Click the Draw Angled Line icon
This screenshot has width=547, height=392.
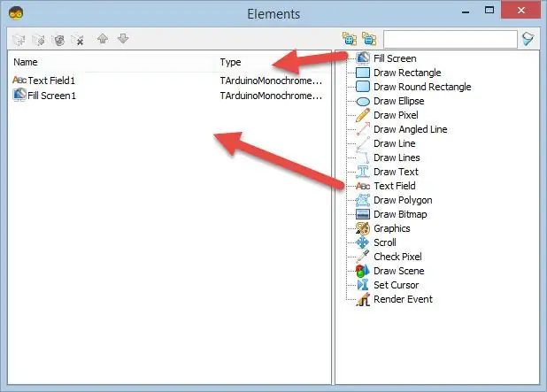coord(363,129)
